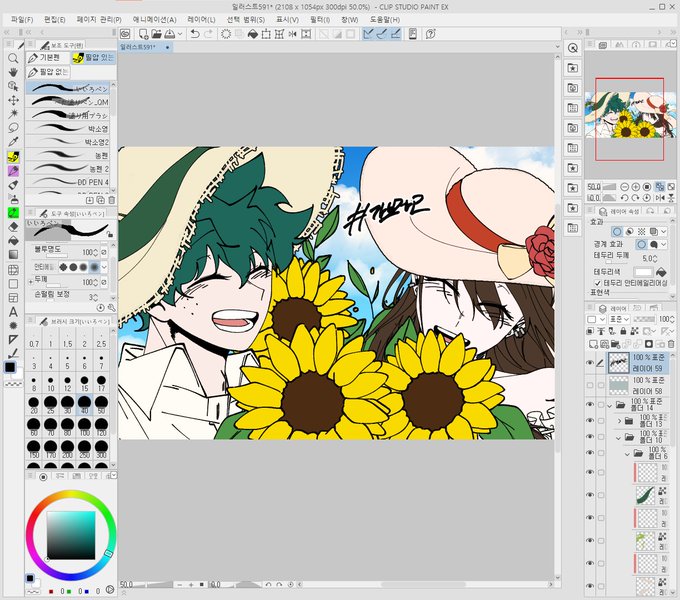Toggle 테두리 안티에일리어싱 checkbox
Image resolution: width=680 pixels, height=600 pixels.
click(x=598, y=283)
